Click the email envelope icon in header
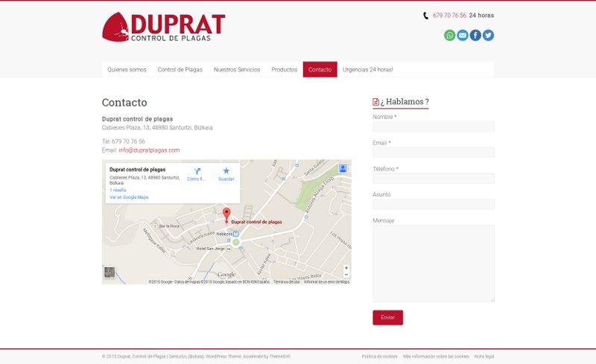This screenshot has width=596, height=364. 463,35
